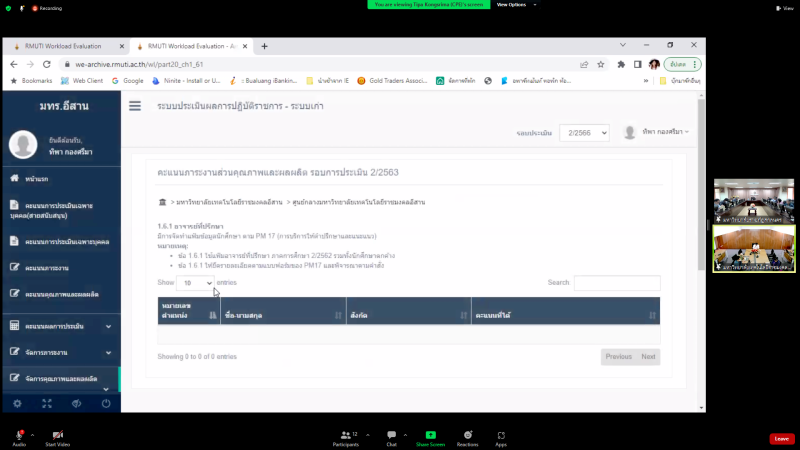Switch to the first RMUTI Workload Evaluation tab
Image resolution: width=800 pixels, height=450 pixels.
click(65, 46)
